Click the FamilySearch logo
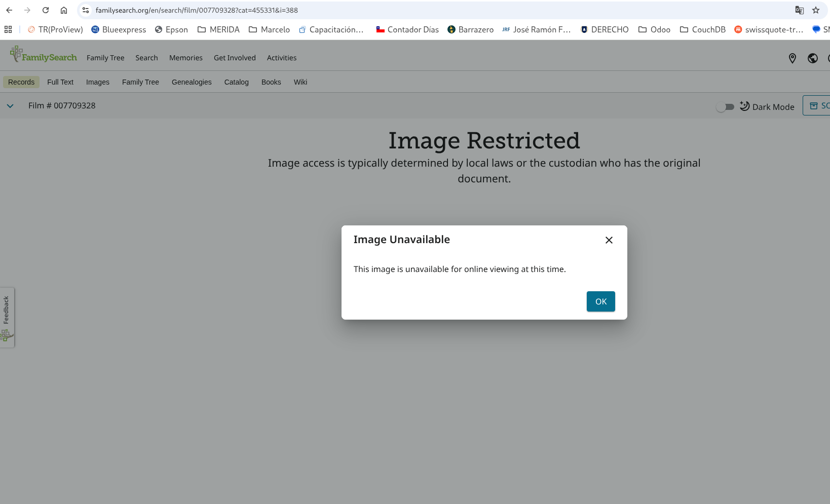This screenshot has width=830, height=504. tap(44, 54)
